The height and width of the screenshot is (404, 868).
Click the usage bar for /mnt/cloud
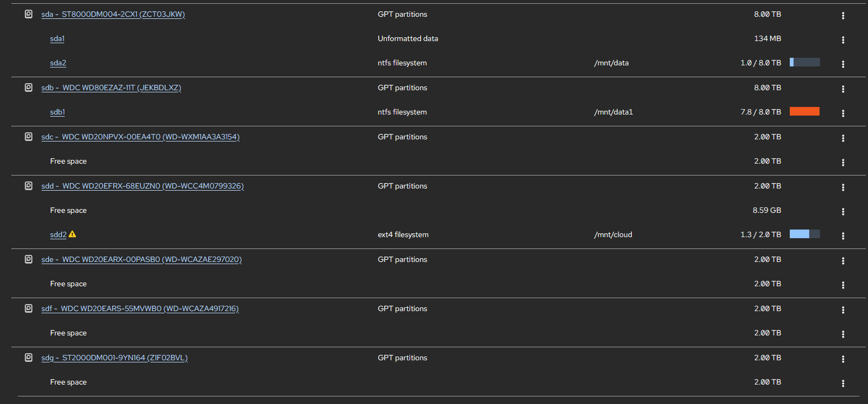(804, 234)
